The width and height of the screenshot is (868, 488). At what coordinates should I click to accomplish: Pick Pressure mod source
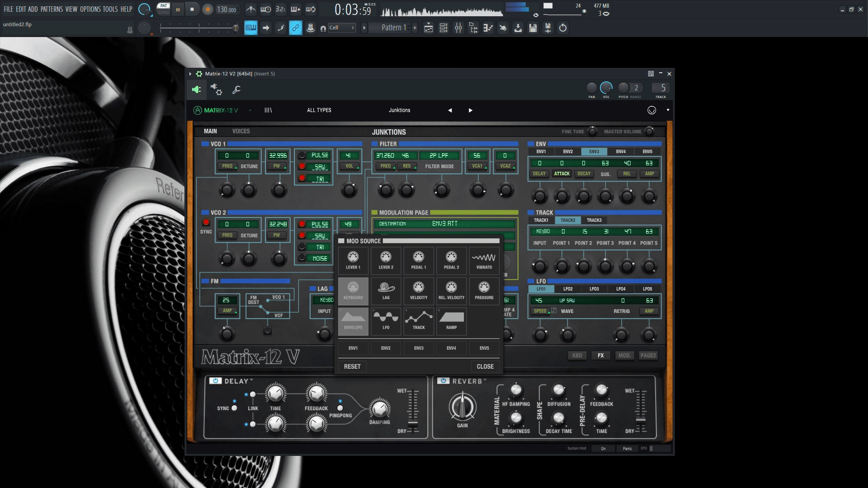coord(484,291)
